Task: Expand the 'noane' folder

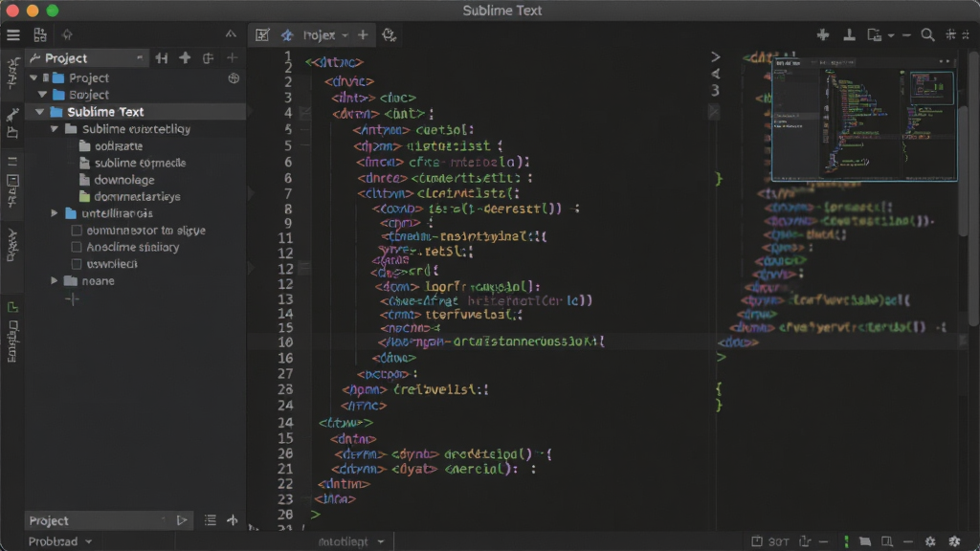Action: [55, 281]
